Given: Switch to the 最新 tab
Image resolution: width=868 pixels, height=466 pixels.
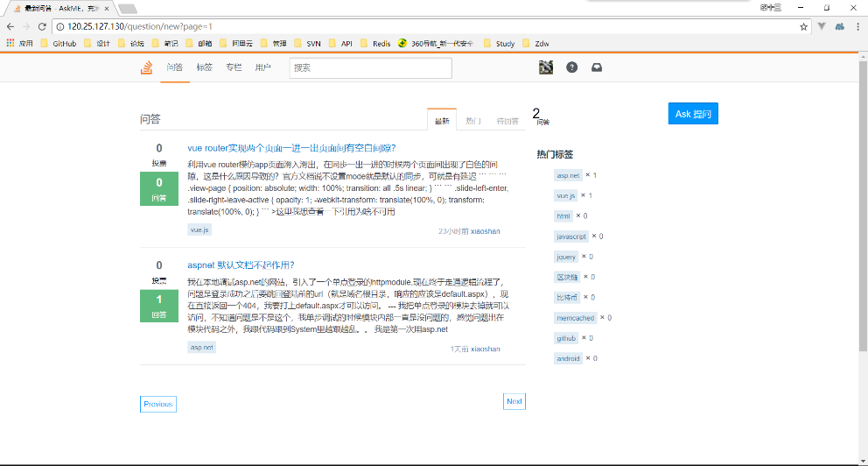Looking at the screenshot, I should click(442, 120).
